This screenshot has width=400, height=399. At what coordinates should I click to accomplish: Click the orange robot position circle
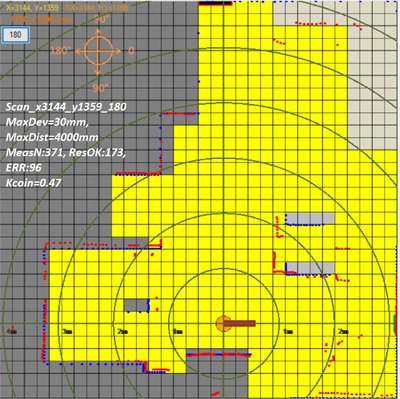(223, 323)
